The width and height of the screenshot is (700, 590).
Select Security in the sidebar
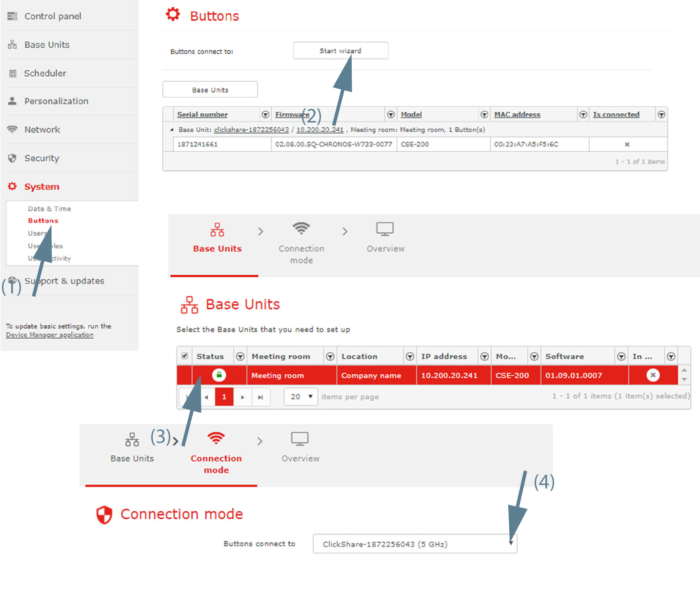pyautogui.click(x=42, y=158)
